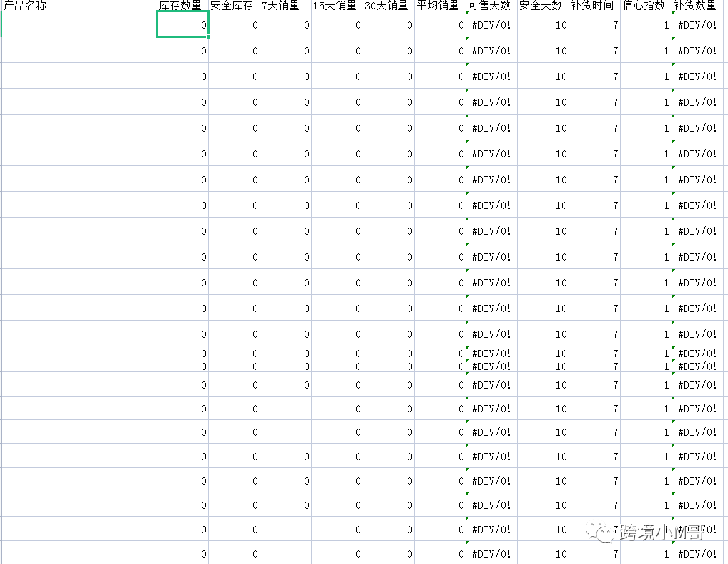Select the 补货时间 header cell
Viewport: 728px width, 564px height.
point(594,6)
